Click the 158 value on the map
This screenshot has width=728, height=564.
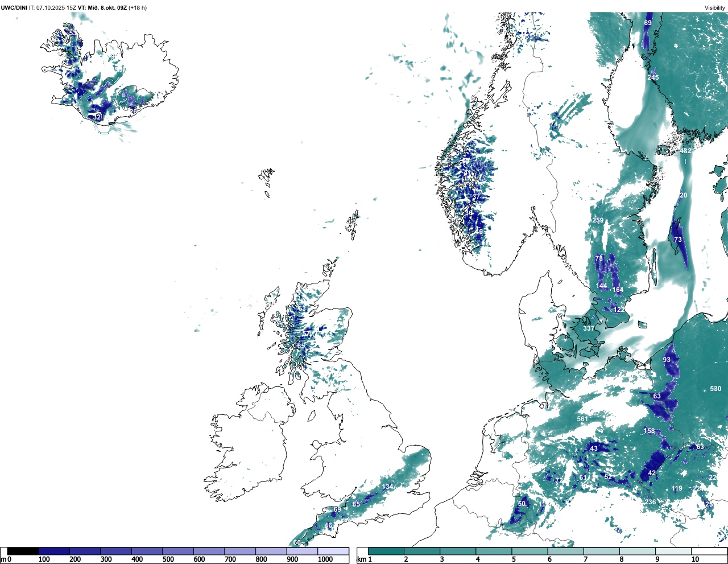649,431
